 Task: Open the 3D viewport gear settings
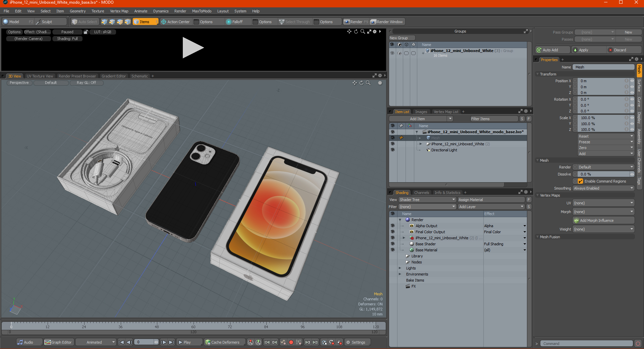pos(380,83)
